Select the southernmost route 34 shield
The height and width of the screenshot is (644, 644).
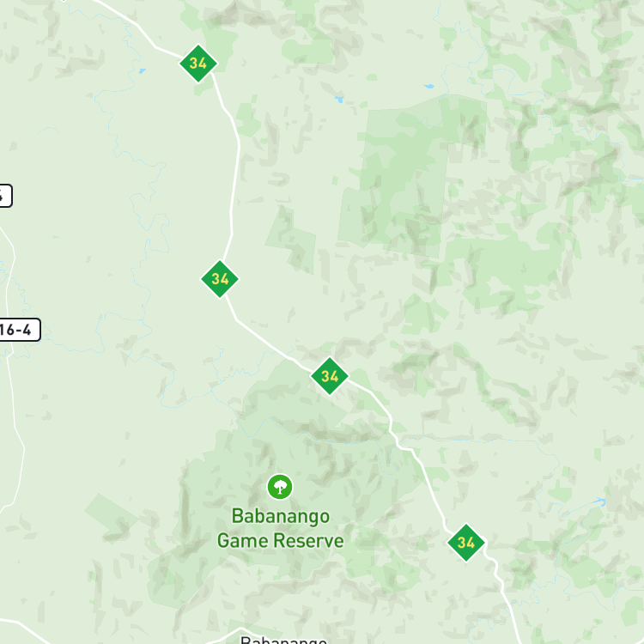pyautogui.click(x=466, y=543)
